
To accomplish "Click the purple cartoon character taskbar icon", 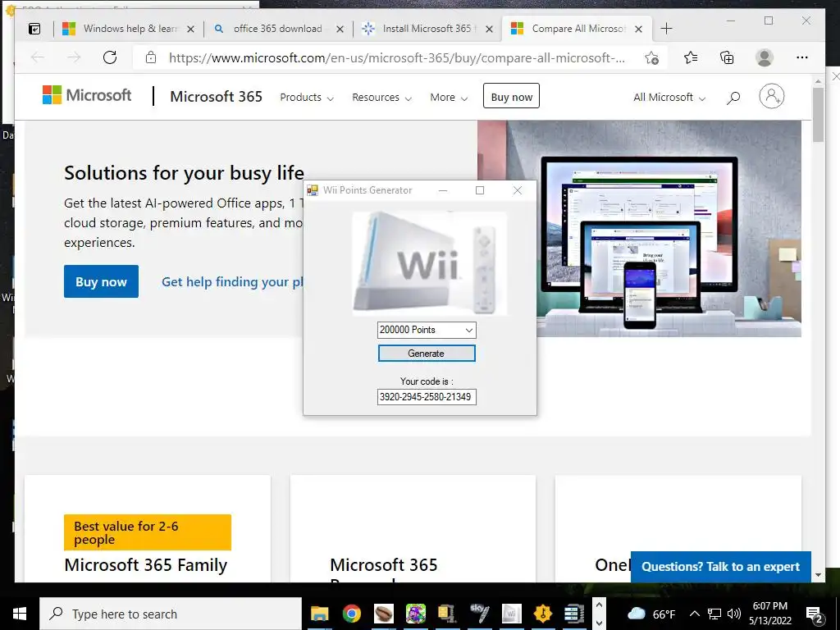I will [x=415, y=614].
